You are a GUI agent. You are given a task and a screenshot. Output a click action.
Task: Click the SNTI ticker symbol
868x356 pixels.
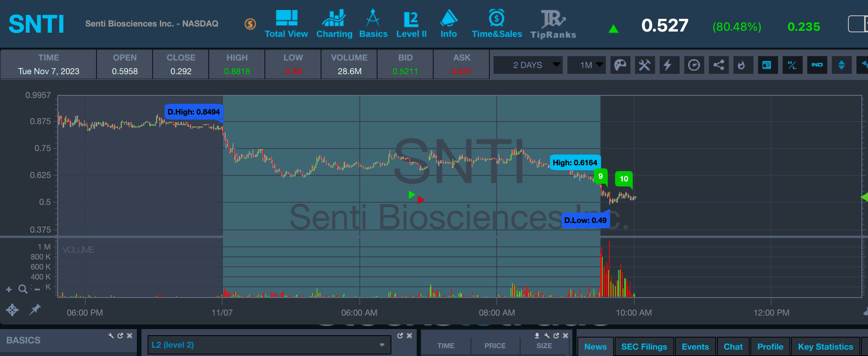(36, 24)
